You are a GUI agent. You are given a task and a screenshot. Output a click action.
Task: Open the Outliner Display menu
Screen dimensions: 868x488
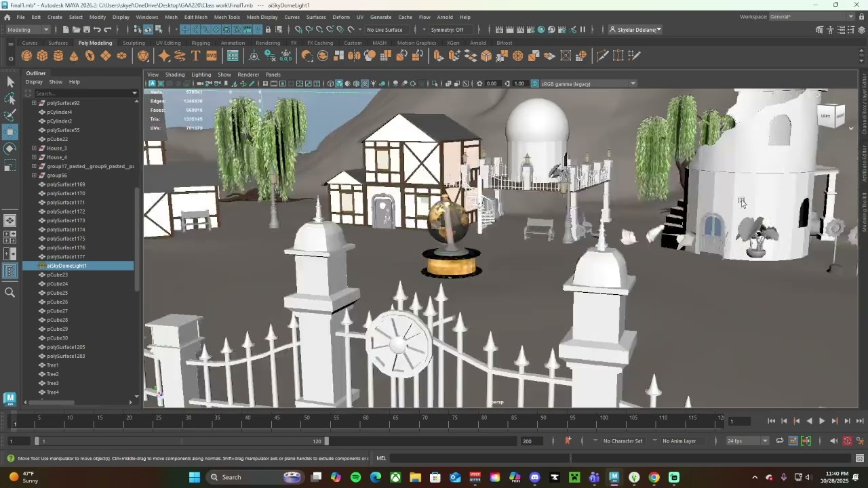coord(34,82)
